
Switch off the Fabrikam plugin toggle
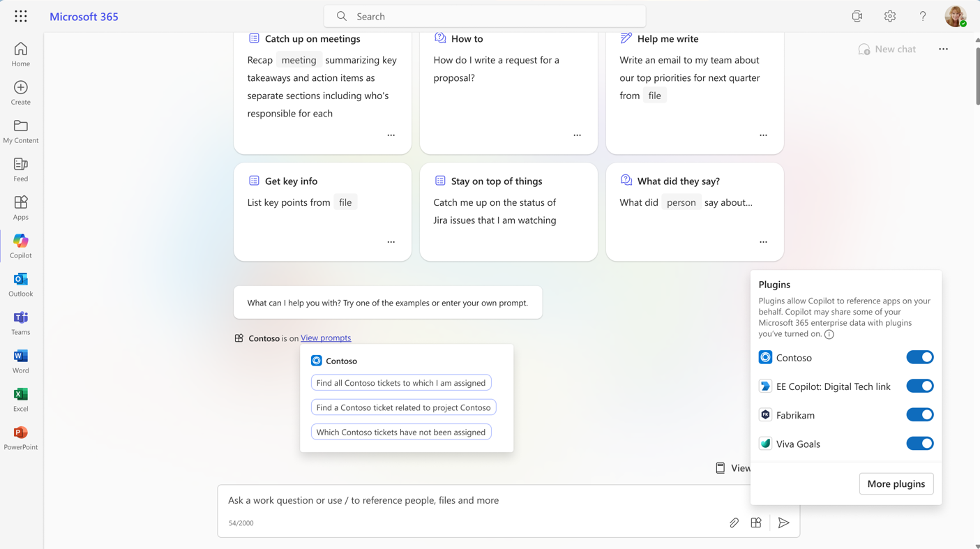pyautogui.click(x=920, y=414)
